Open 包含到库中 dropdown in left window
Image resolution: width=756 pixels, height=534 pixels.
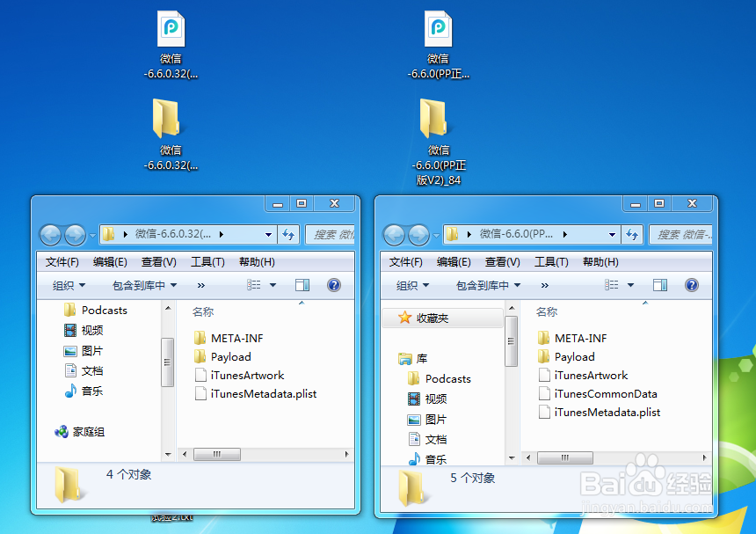[x=145, y=285]
